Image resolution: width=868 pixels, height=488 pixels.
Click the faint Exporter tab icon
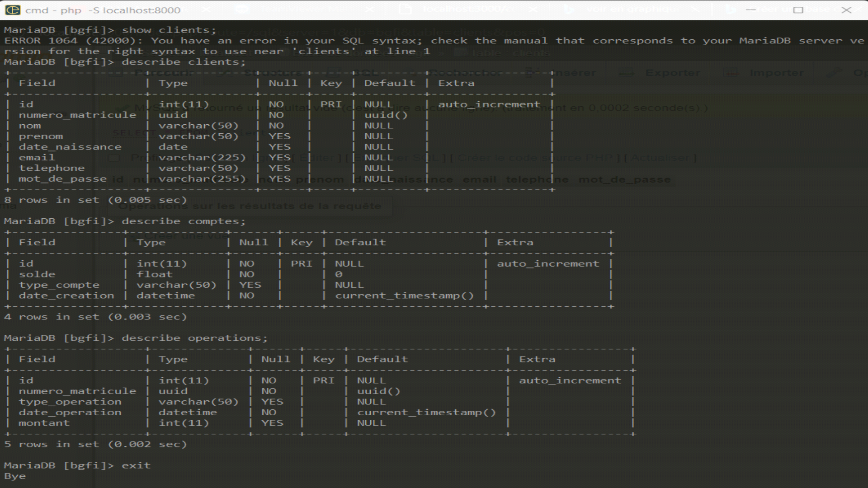[627, 73]
